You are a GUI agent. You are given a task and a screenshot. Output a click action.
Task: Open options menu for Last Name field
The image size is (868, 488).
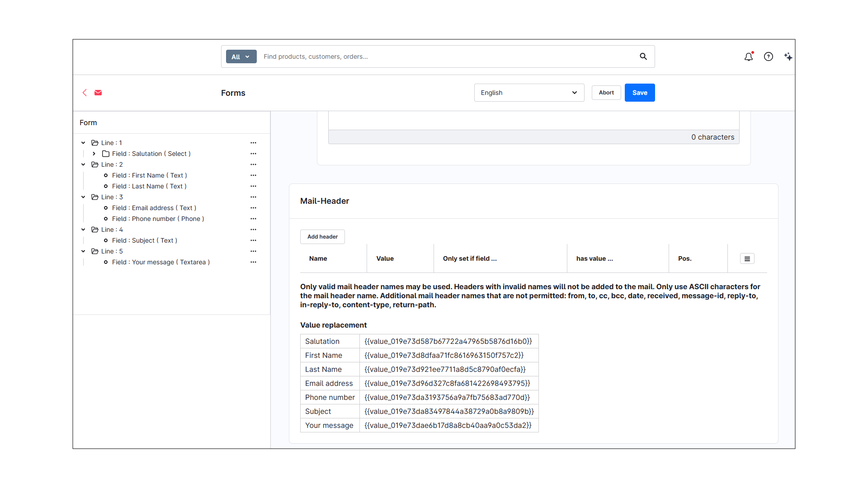click(x=253, y=186)
